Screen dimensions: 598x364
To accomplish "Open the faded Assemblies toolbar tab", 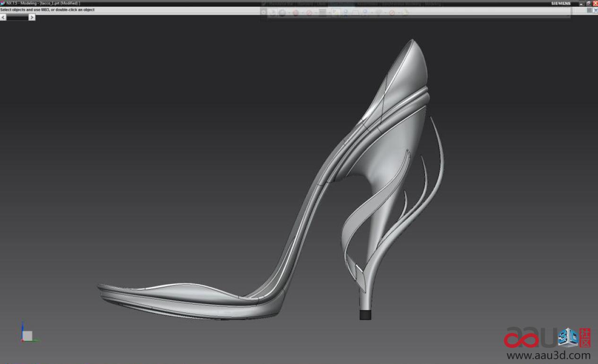I will [367, 4].
